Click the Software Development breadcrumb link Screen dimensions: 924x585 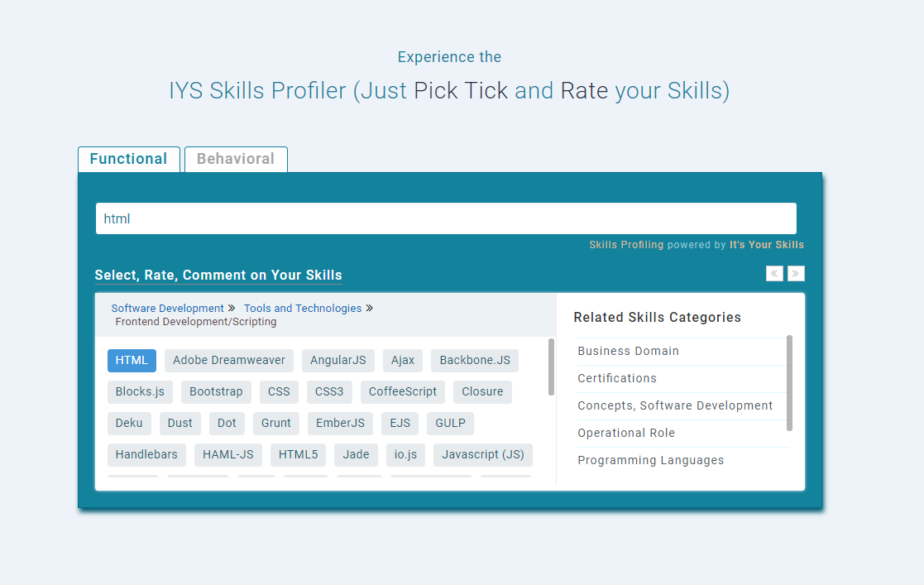click(168, 308)
